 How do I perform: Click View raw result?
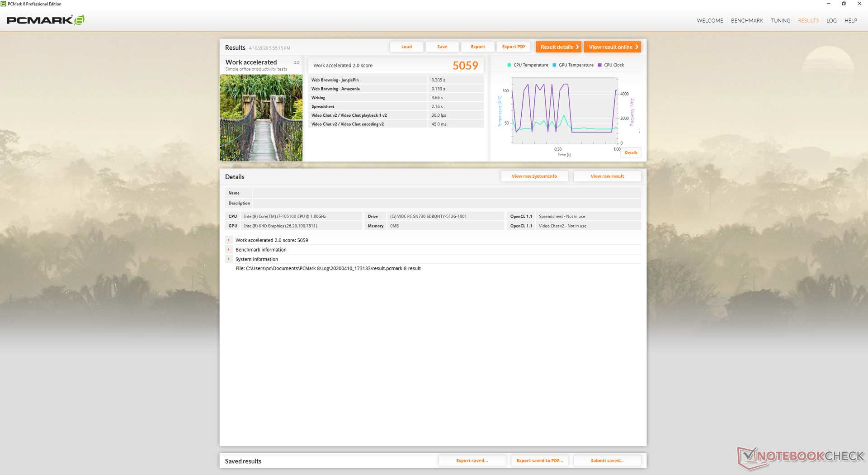pyautogui.click(x=607, y=176)
